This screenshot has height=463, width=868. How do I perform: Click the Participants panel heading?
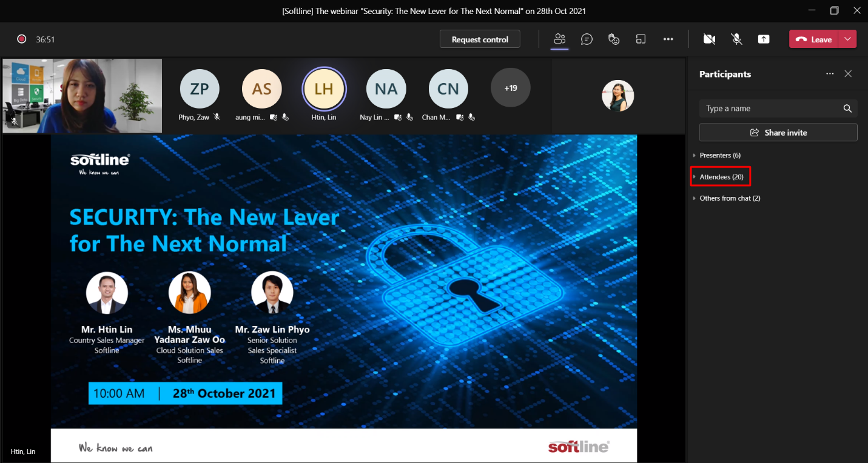[725, 74]
